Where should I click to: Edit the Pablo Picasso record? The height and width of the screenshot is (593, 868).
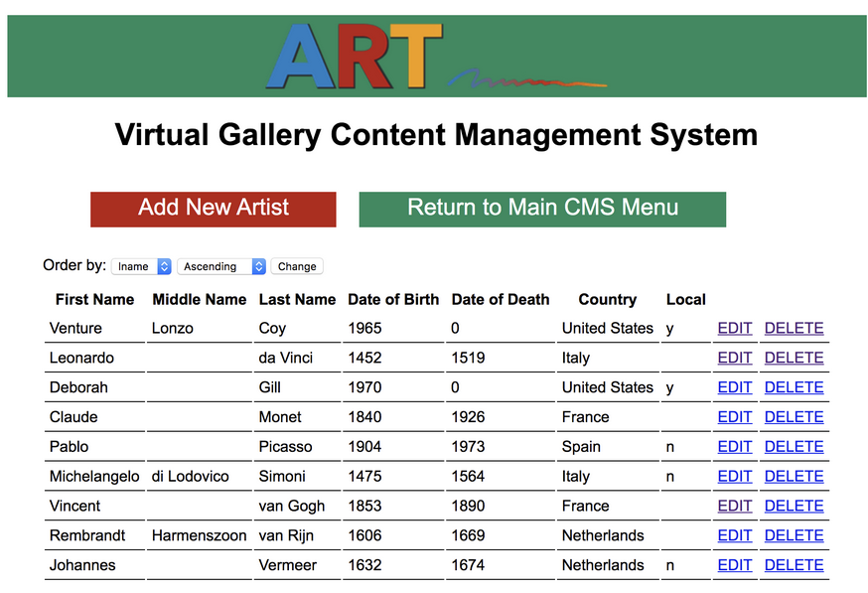[735, 447]
